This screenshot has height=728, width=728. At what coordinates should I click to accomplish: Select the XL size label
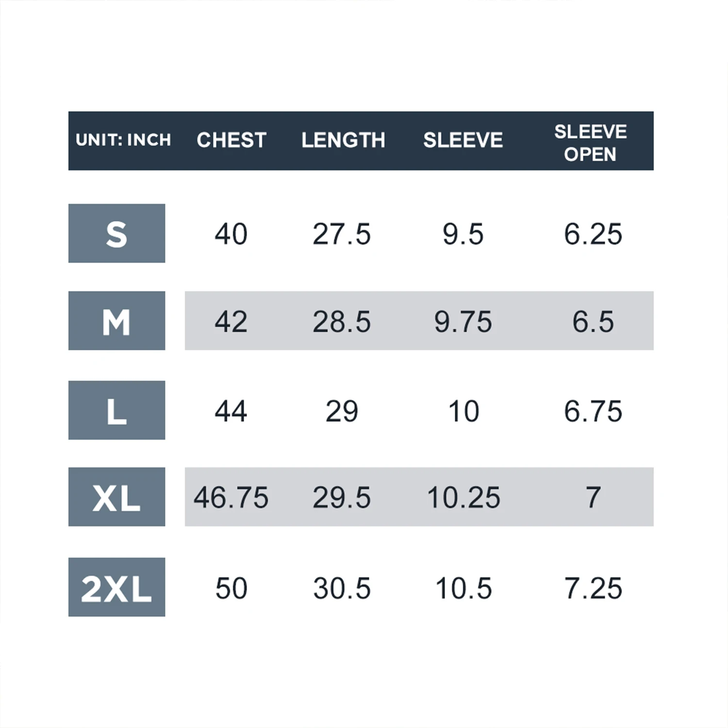116,497
